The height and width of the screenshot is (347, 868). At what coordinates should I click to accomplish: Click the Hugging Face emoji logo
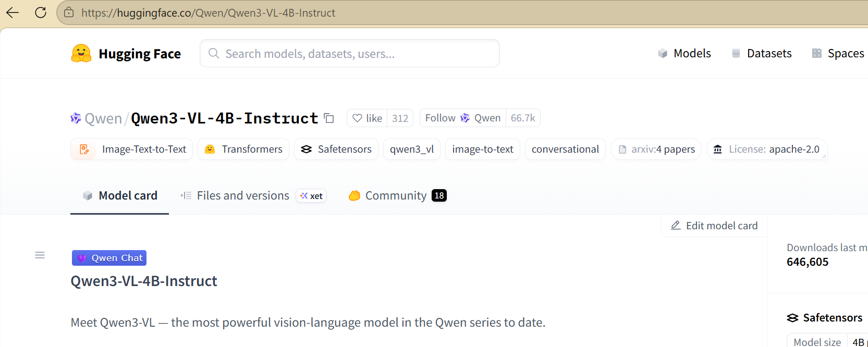(x=81, y=54)
